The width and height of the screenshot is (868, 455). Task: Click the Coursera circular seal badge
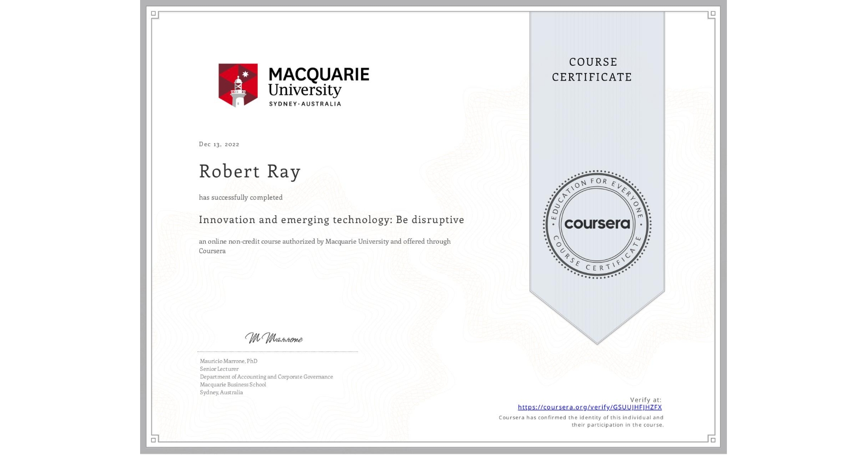coord(597,225)
